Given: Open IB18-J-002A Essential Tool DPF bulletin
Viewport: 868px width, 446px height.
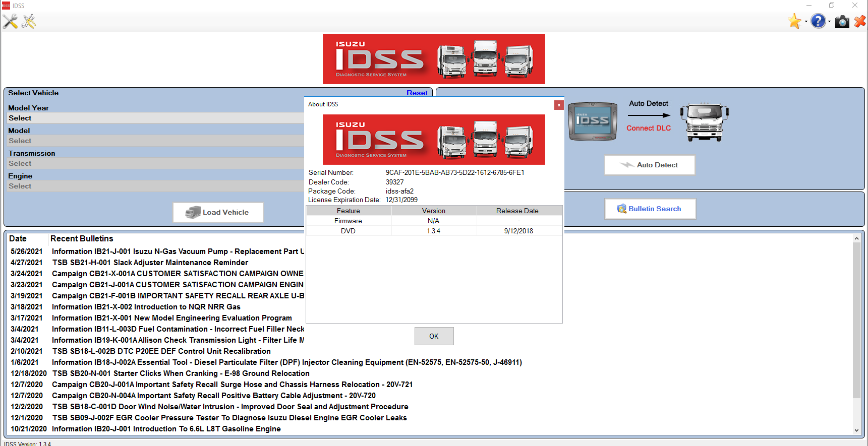Looking at the screenshot, I should click(x=287, y=362).
